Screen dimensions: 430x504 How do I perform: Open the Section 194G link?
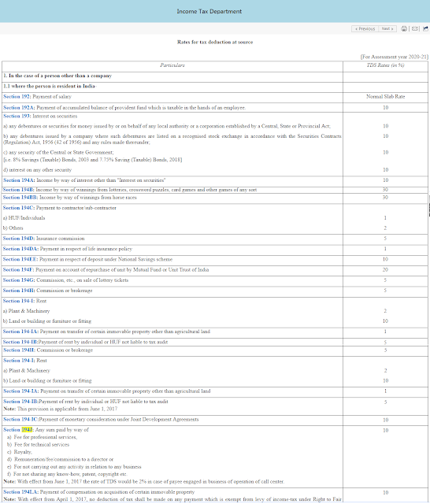click(19, 280)
